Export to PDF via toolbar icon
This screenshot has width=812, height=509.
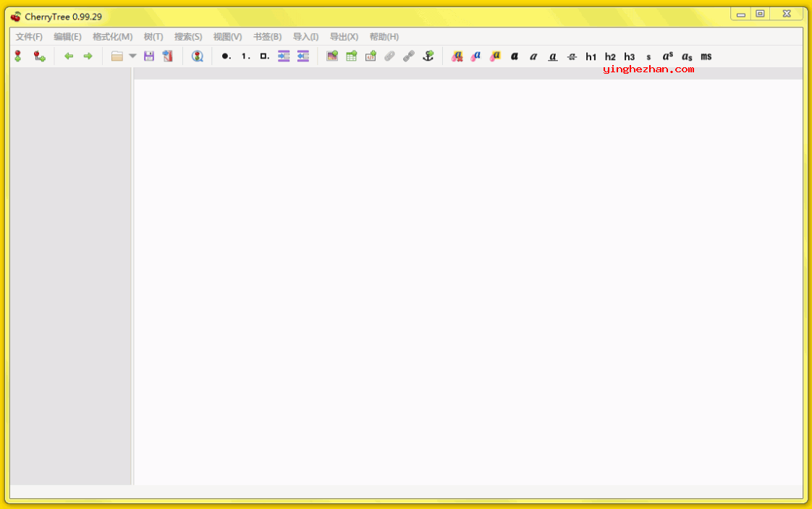[168, 56]
